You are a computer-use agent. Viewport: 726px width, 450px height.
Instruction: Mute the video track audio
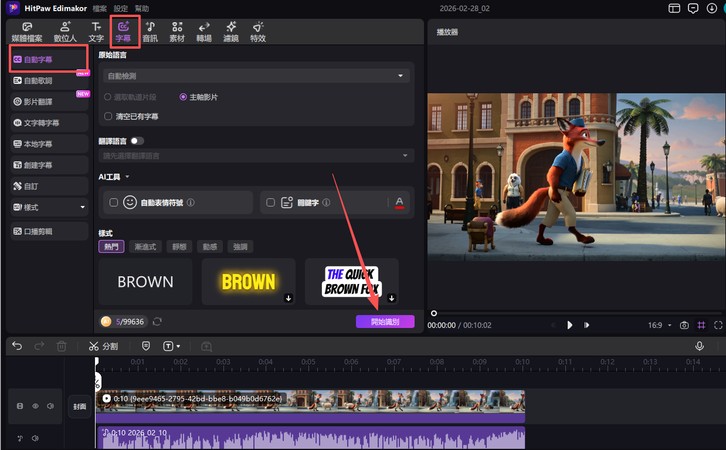click(x=50, y=406)
